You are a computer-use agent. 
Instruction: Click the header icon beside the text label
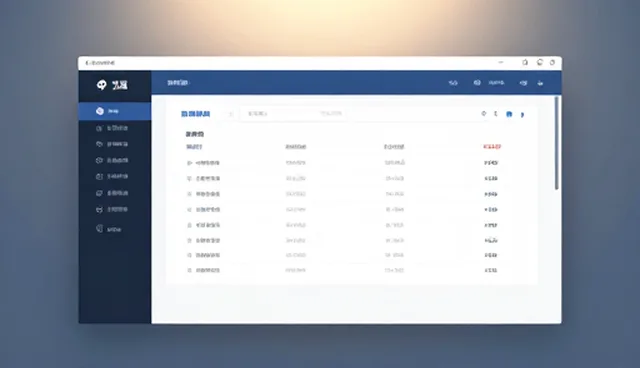point(477,83)
